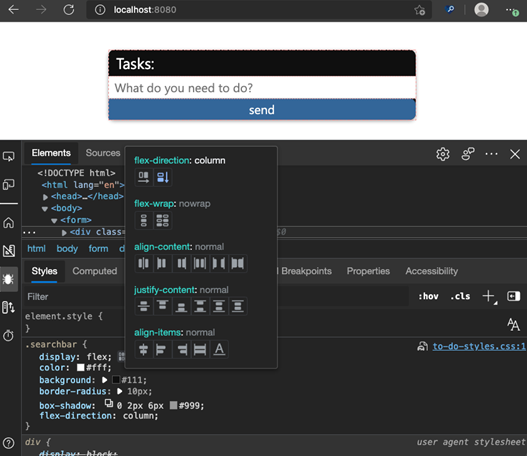Open DevTools settings gear
This screenshot has width=527, height=456.
[443, 154]
